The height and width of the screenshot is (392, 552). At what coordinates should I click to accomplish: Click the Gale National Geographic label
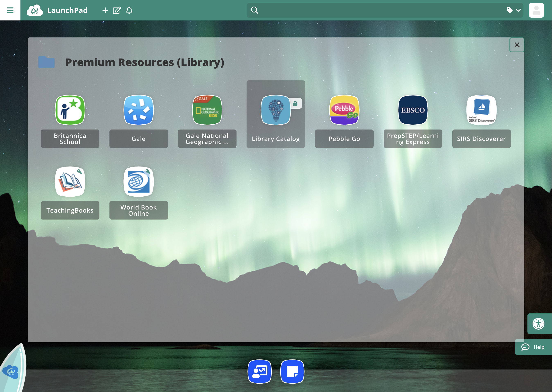(207, 139)
